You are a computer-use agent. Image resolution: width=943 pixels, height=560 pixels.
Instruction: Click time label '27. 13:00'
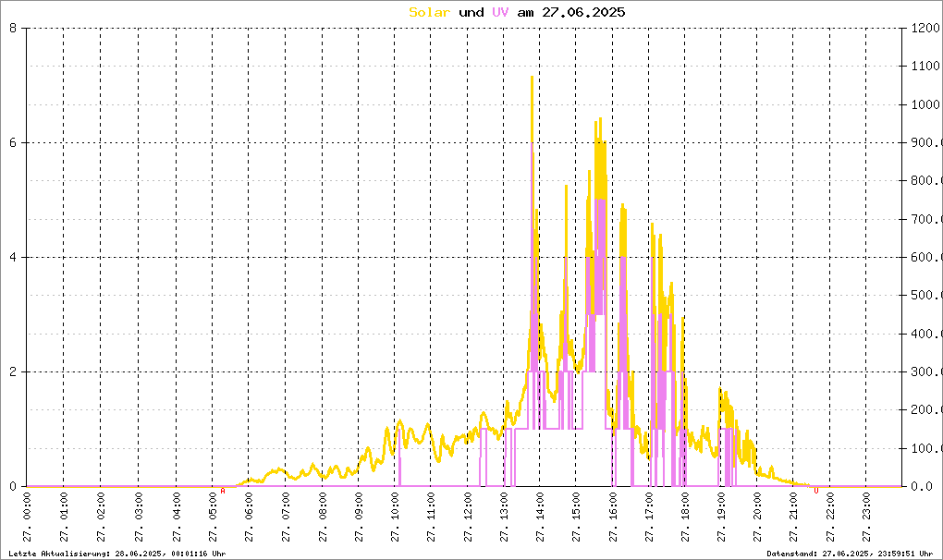[504, 517]
